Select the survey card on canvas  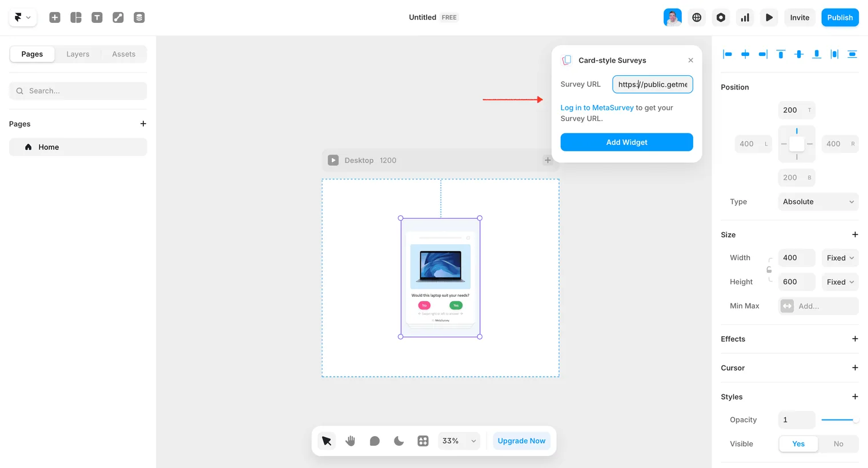coord(440,277)
